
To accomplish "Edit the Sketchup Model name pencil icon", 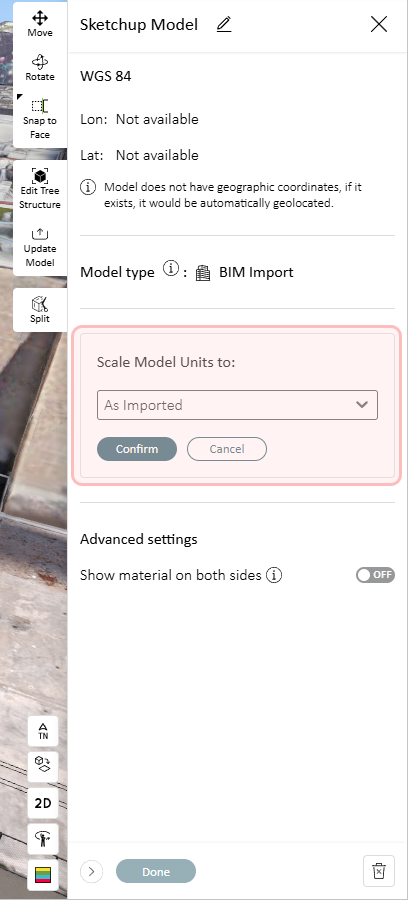I will [224, 25].
